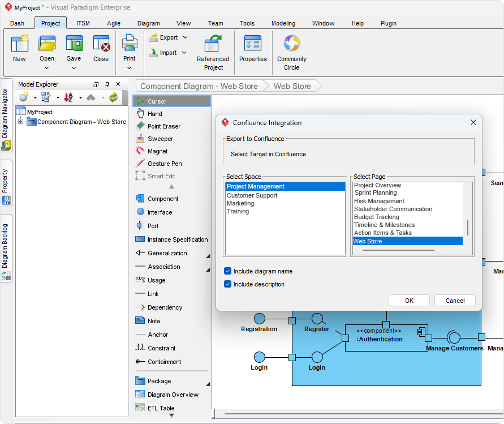This screenshot has width=504, height=424.
Task: Select Budget Tracking page
Action: click(x=376, y=217)
